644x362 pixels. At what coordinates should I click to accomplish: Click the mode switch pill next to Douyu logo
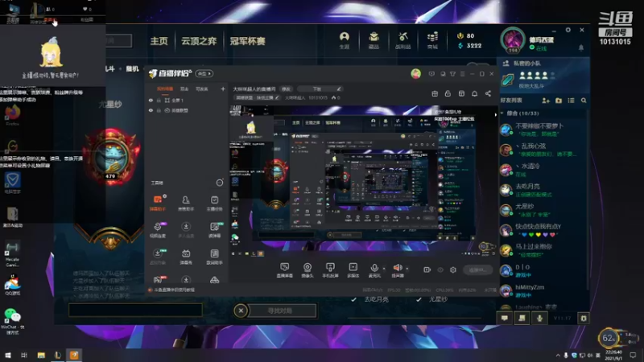point(204,73)
